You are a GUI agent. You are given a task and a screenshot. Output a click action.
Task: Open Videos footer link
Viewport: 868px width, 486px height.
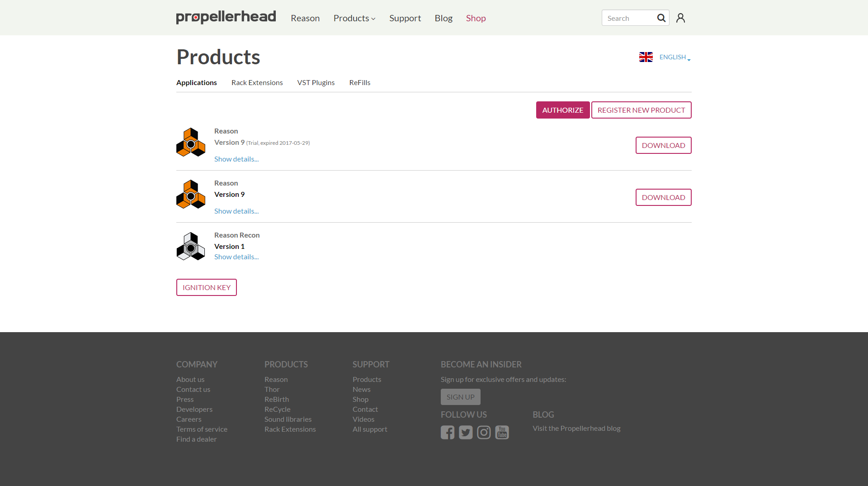363,419
